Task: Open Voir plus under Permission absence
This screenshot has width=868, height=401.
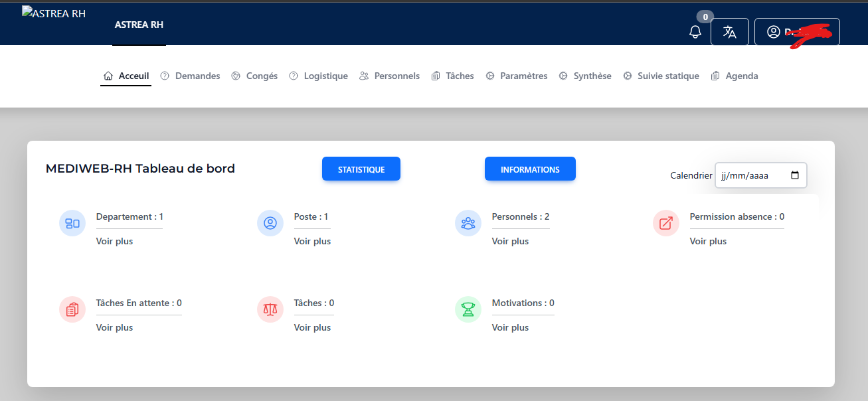Action: pyautogui.click(x=708, y=241)
